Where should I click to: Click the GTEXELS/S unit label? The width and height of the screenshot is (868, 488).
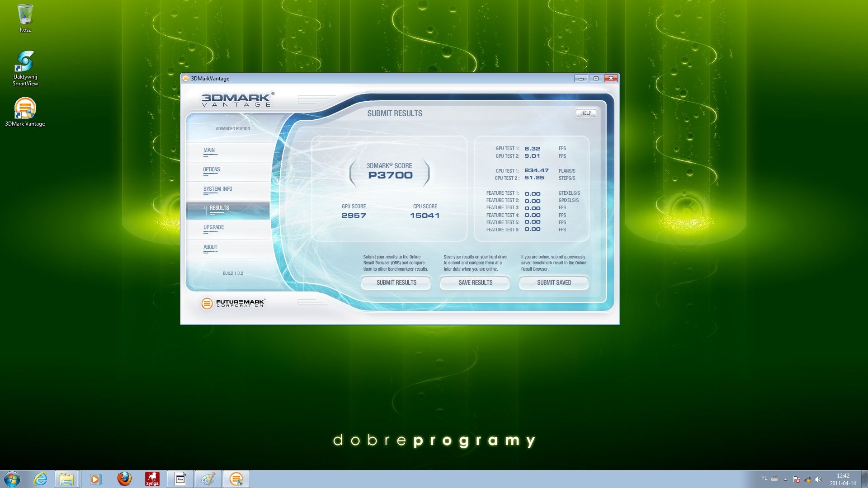pyautogui.click(x=569, y=193)
